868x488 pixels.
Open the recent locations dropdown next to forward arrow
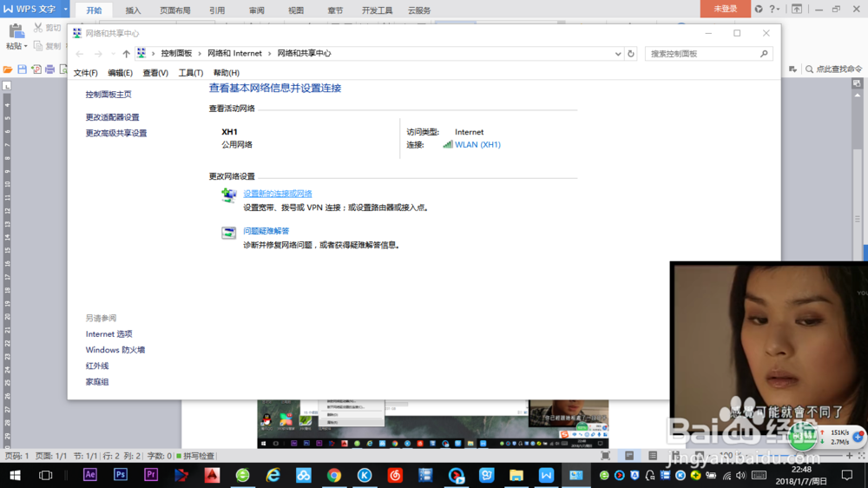pos(113,54)
